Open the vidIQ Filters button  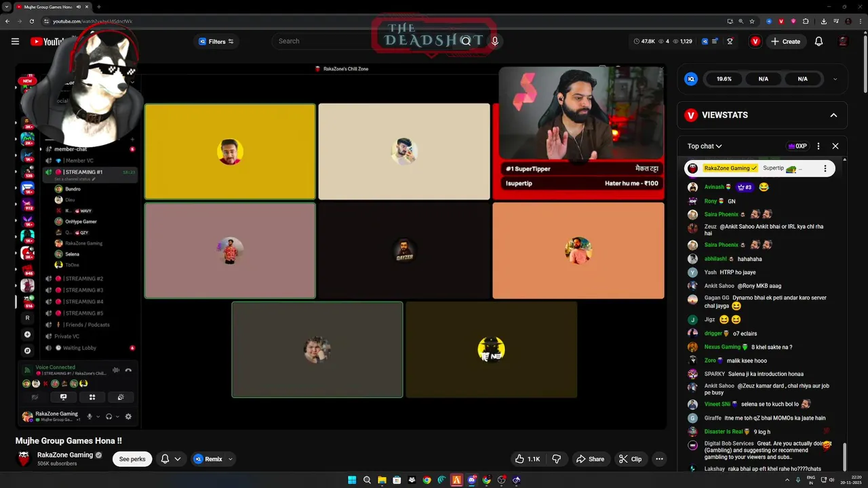pos(216,41)
